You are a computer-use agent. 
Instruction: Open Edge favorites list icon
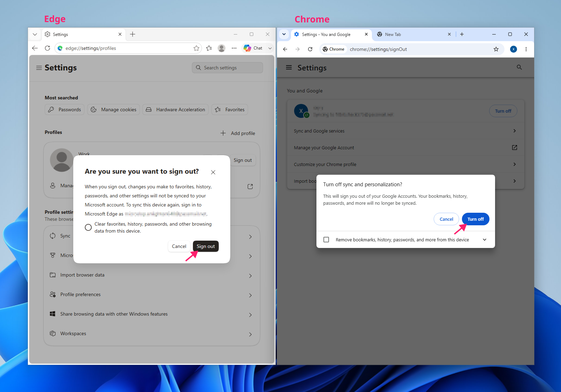pyautogui.click(x=209, y=48)
